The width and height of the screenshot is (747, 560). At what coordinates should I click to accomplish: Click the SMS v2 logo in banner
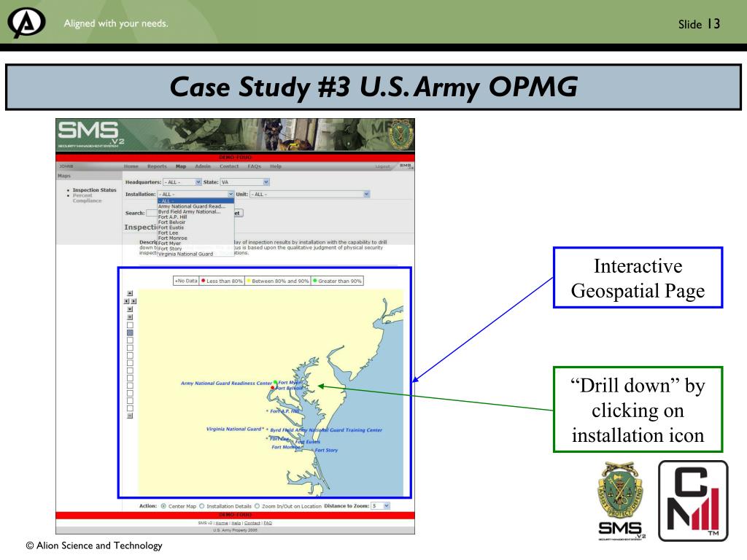pos(90,135)
